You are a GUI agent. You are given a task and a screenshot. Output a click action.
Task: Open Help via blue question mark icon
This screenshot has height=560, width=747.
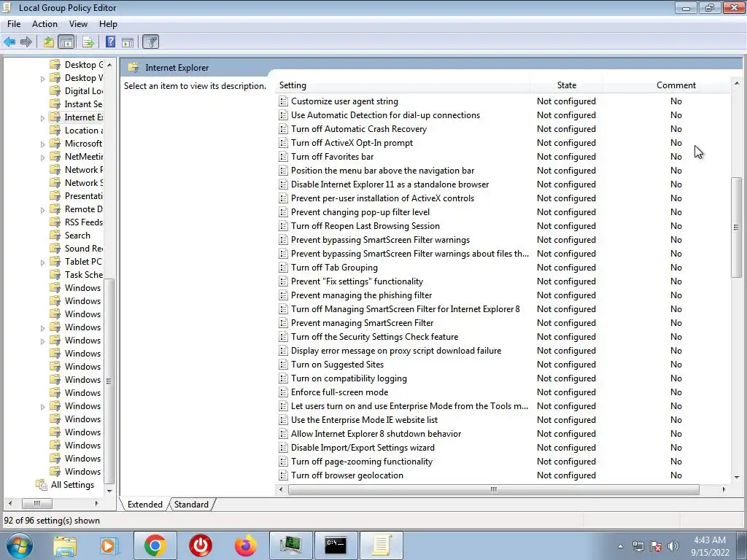pyautogui.click(x=111, y=42)
